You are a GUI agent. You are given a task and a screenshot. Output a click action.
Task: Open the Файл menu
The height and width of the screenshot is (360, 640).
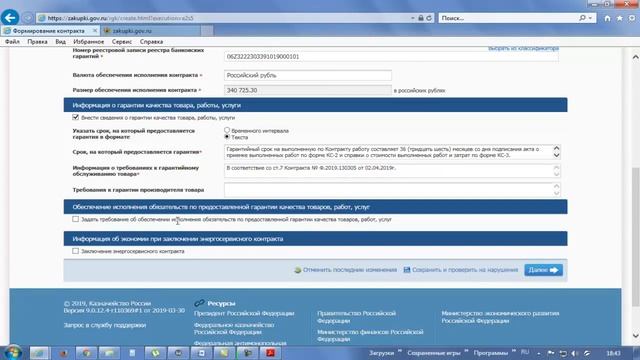(x=12, y=42)
